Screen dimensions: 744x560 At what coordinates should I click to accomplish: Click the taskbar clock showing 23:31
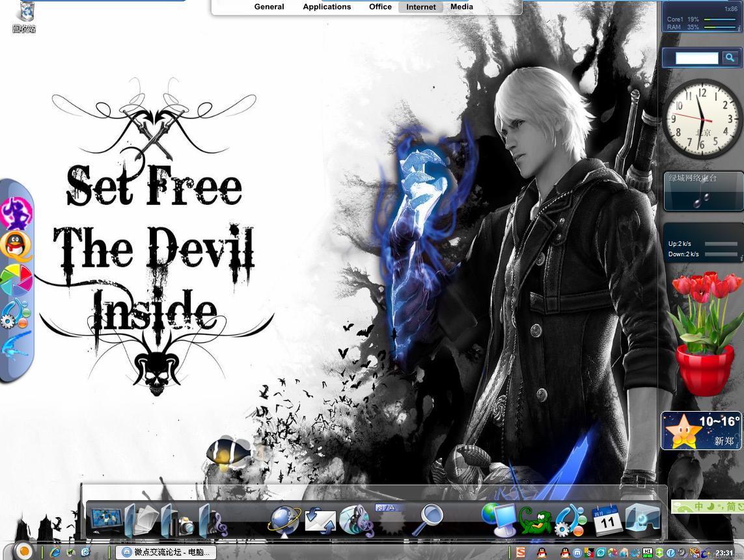coord(724,553)
